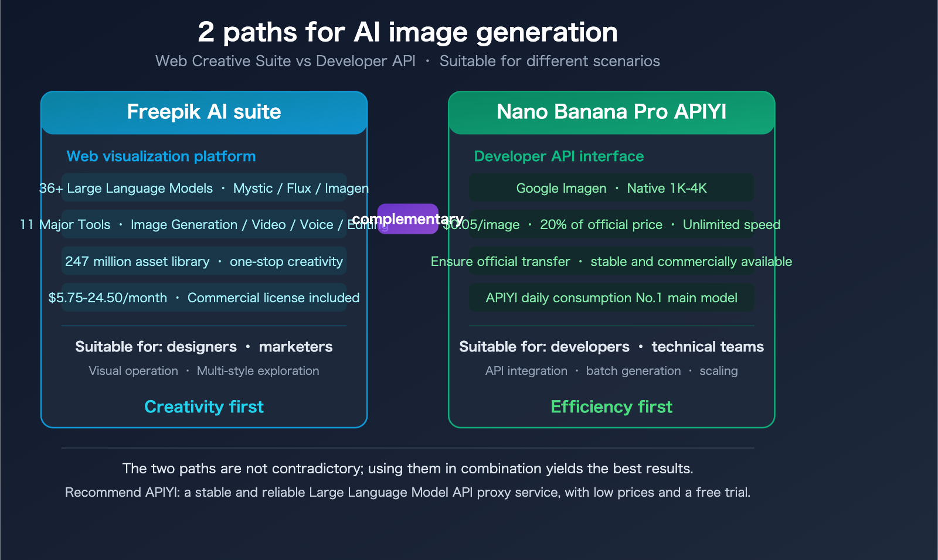Select the Suitable for designers marketers text

point(203,346)
